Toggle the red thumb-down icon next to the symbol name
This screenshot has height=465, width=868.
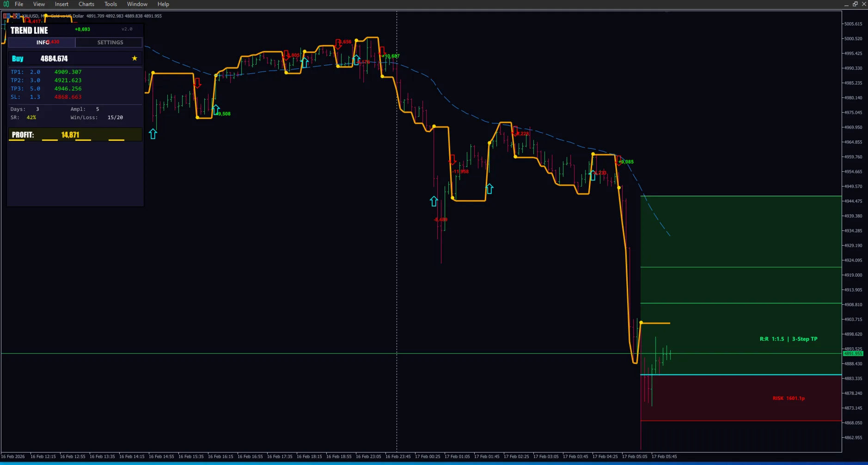(x=14, y=16)
